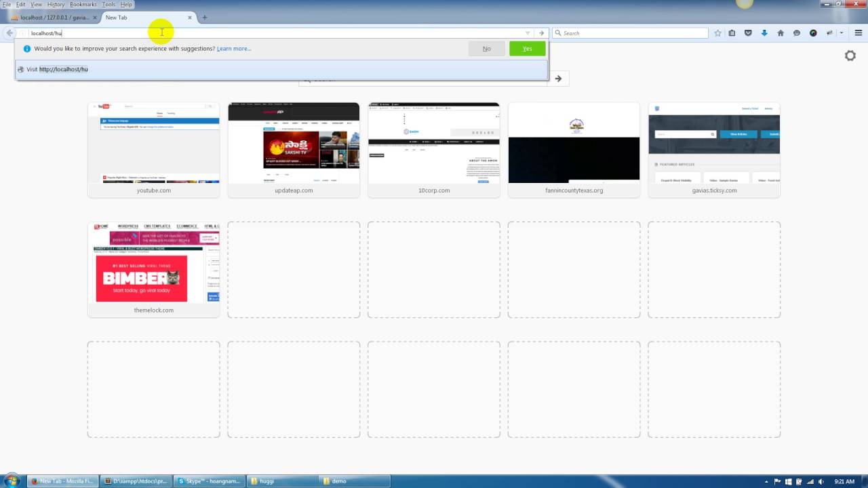Open the hamburger menu icon

coord(859,33)
